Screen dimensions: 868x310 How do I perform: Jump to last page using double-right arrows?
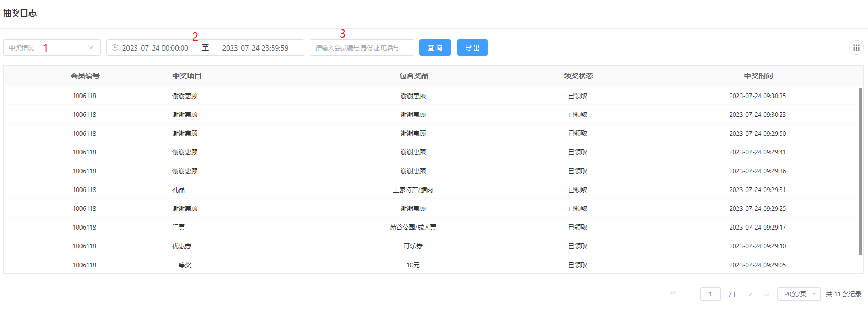click(x=766, y=294)
